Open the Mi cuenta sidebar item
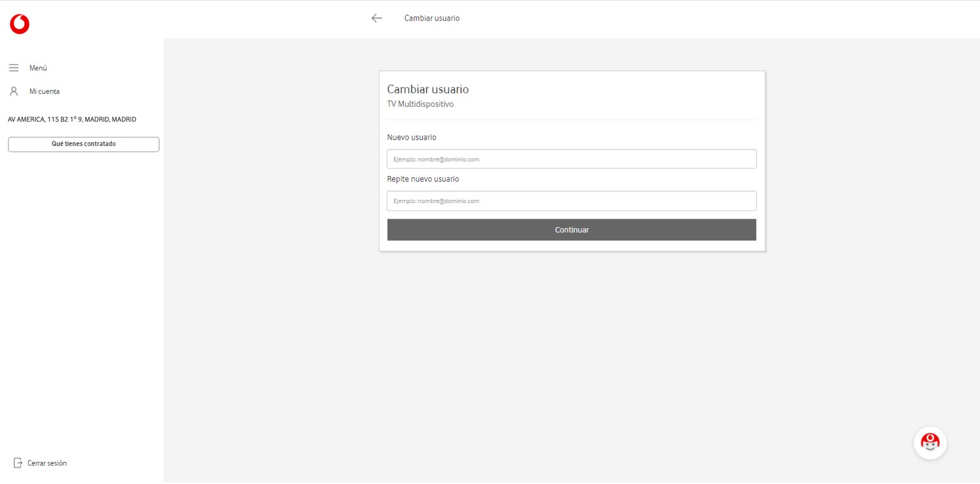The height and width of the screenshot is (484, 980). click(x=45, y=91)
